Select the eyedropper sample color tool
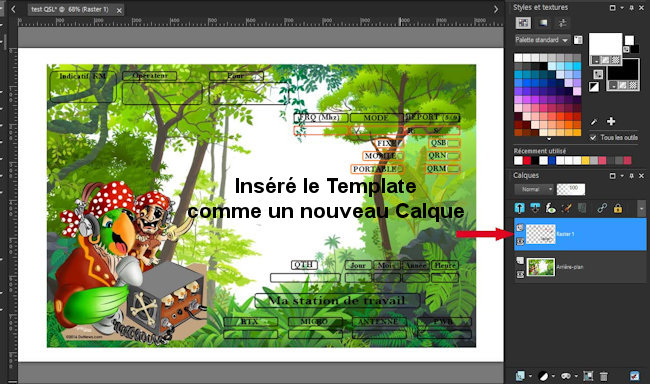650x384 pixels. click(594, 122)
